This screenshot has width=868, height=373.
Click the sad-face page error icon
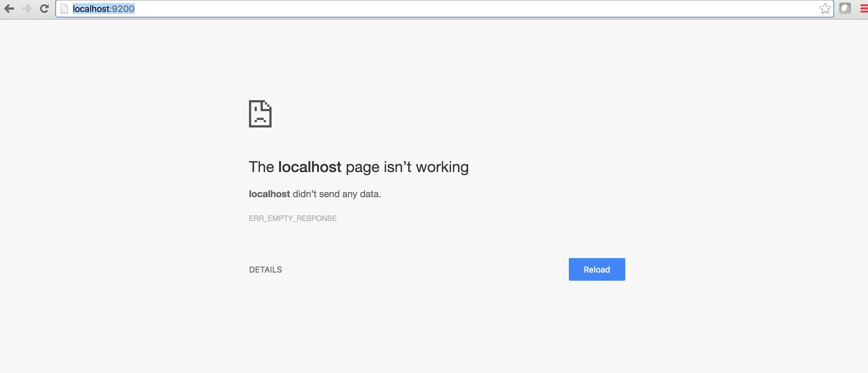click(260, 114)
